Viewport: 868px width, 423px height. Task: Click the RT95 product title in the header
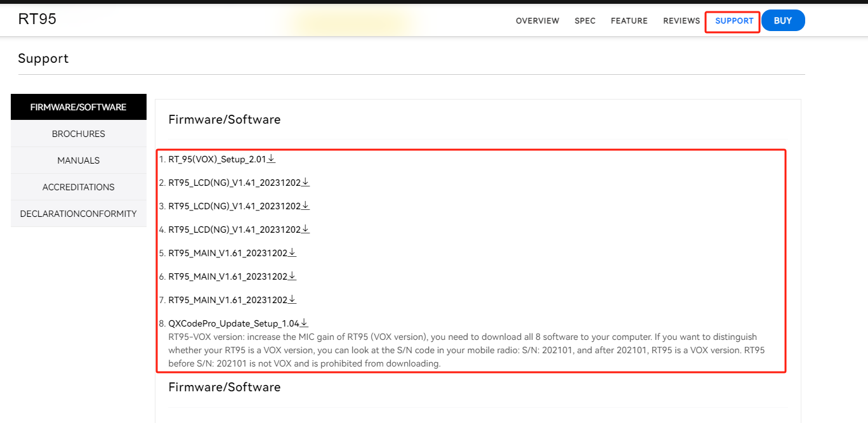point(37,19)
